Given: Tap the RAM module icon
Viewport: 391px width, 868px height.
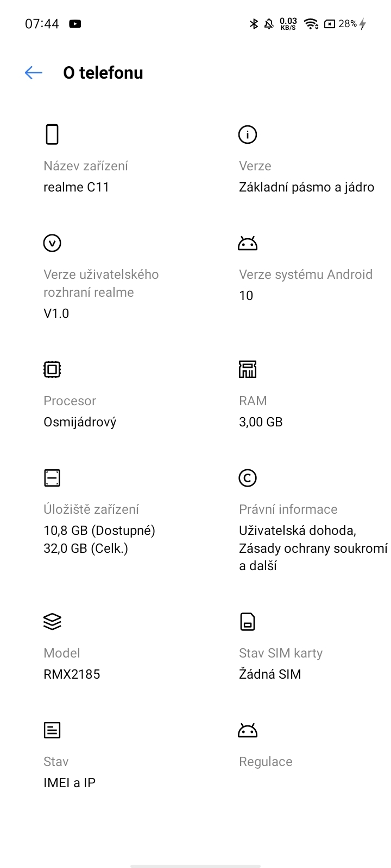Looking at the screenshot, I should click(247, 369).
